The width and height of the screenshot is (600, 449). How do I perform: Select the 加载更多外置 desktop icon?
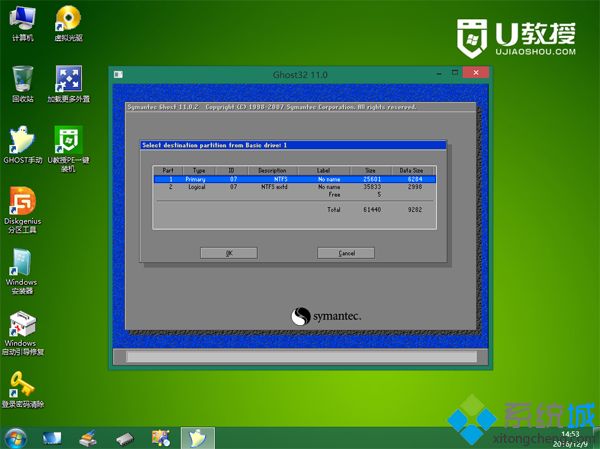(68, 84)
